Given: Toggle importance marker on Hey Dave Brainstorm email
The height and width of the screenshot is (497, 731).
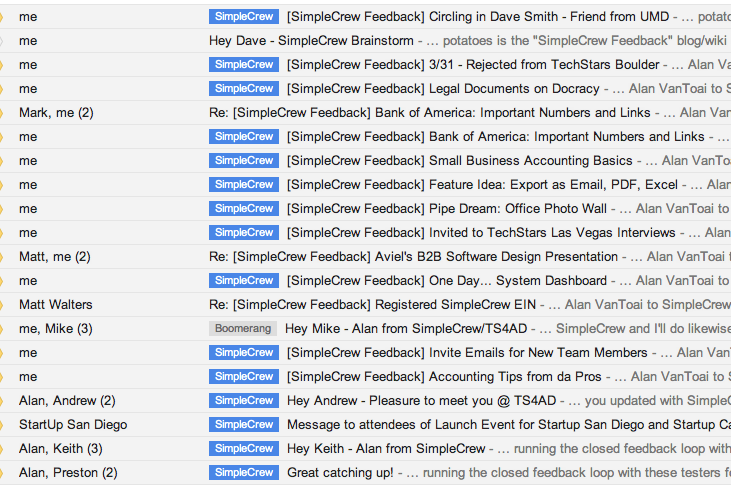Looking at the screenshot, I should [x=1, y=41].
